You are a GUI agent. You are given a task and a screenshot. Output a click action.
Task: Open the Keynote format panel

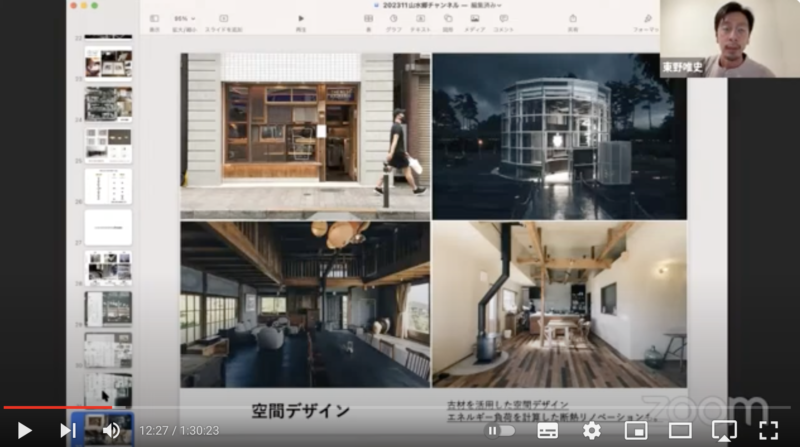[x=648, y=19]
